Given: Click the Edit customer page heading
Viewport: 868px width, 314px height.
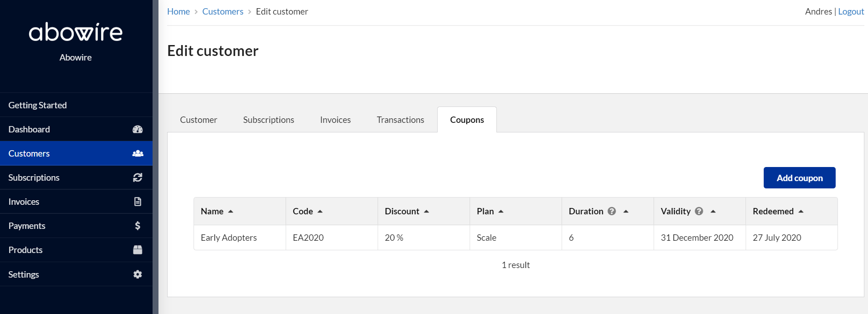Looking at the screenshot, I should 213,51.
